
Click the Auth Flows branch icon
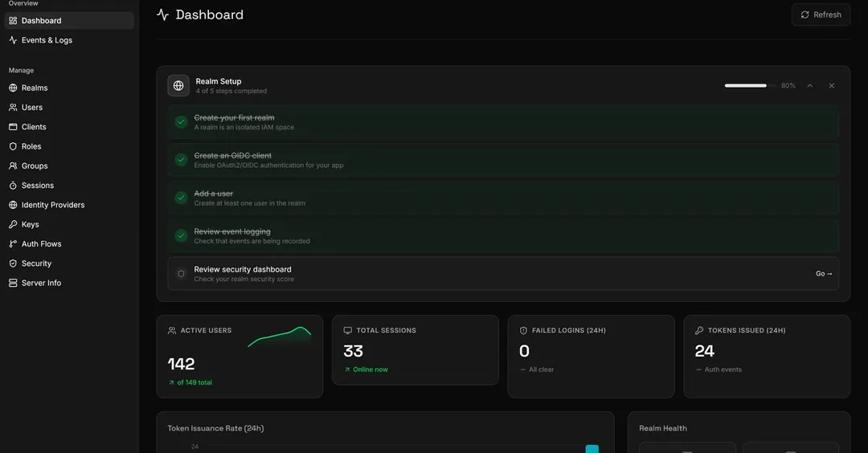pyautogui.click(x=13, y=244)
